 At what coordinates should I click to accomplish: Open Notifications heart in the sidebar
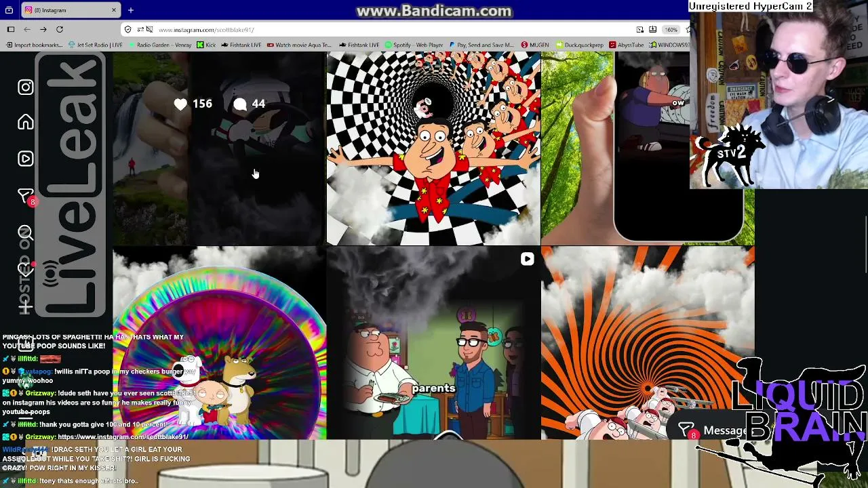[x=26, y=269]
